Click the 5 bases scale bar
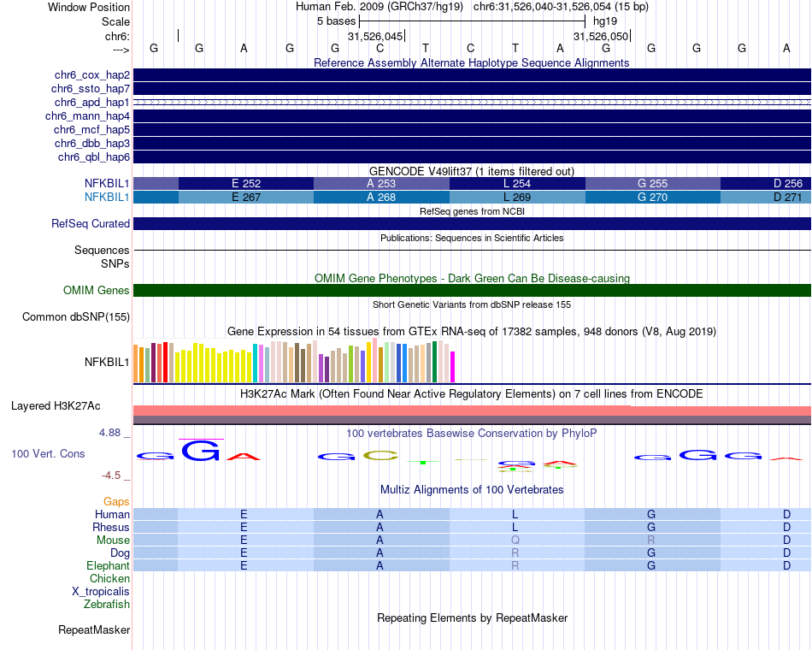Screen dimensions: 812x650 click(x=472, y=21)
